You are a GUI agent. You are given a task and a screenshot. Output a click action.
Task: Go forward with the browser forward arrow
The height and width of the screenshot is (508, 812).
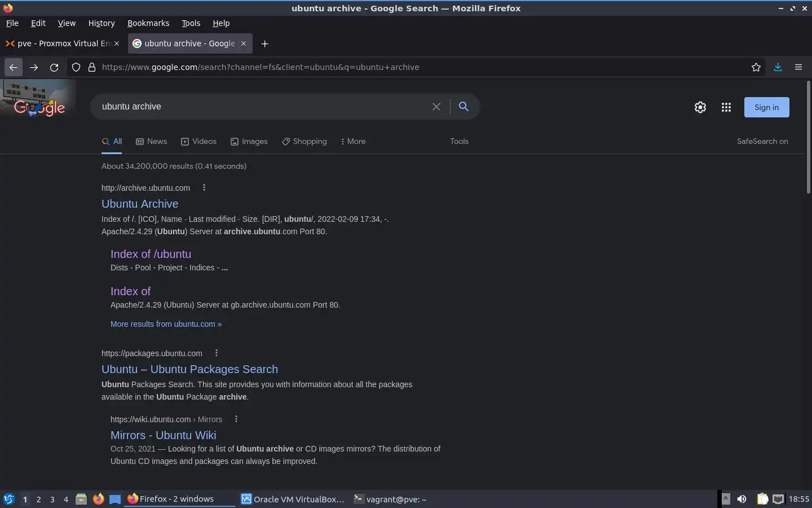[x=34, y=67]
